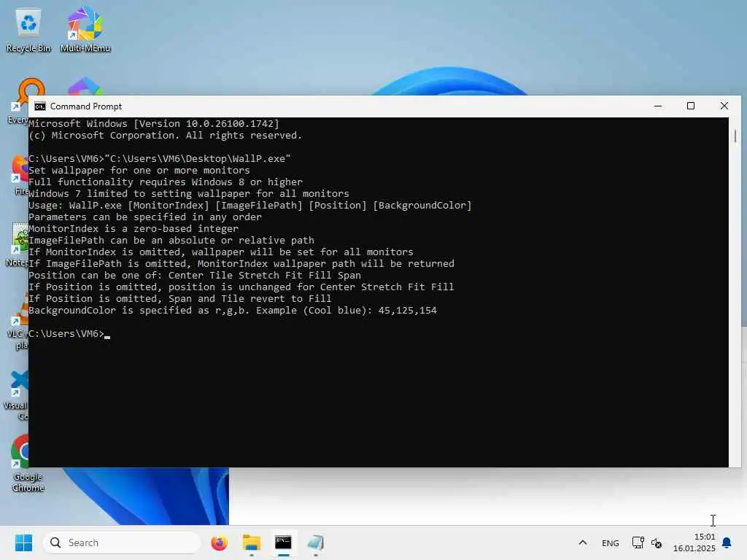The width and height of the screenshot is (747, 560).
Task: Click the 'Usage: WallP.exe' line
Action: pos(249,205)
